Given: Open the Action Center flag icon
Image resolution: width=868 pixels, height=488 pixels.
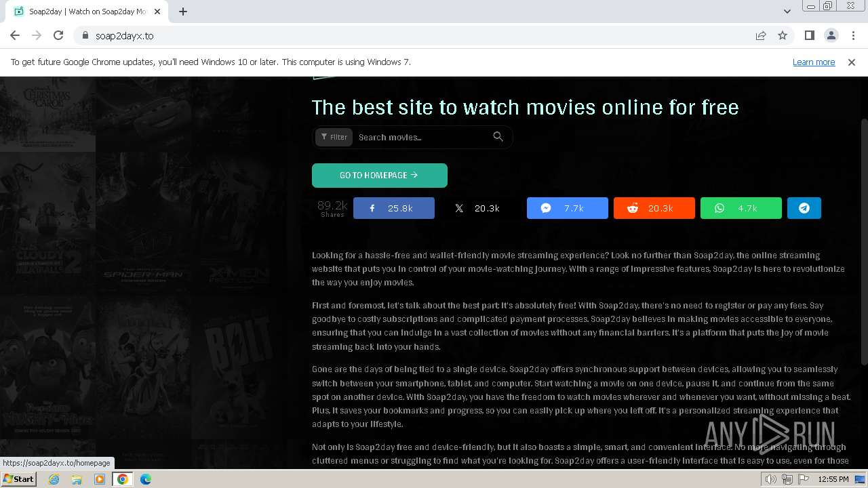Looking at the screenshot, I should coord(804,479).
